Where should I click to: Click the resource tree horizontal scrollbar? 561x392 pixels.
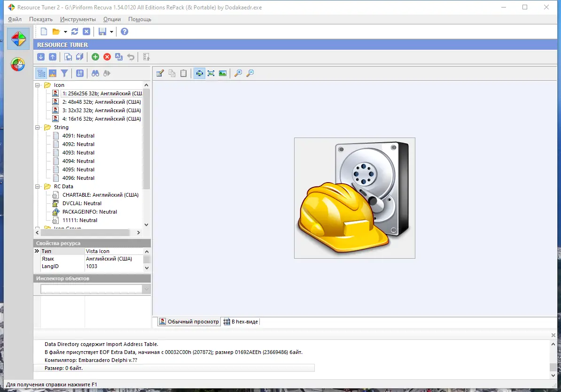85,232
